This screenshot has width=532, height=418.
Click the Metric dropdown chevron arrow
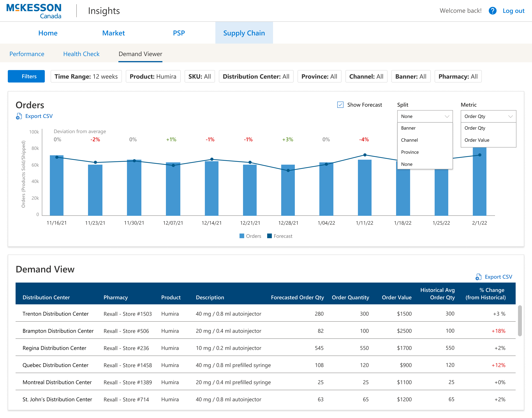510,117
